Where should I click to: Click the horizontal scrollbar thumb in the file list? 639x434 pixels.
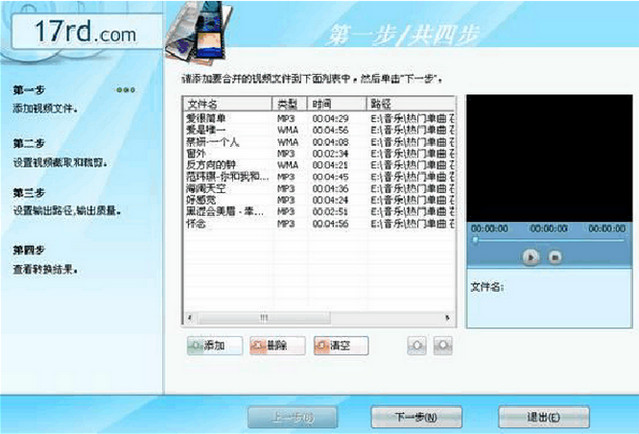[264, 317]
